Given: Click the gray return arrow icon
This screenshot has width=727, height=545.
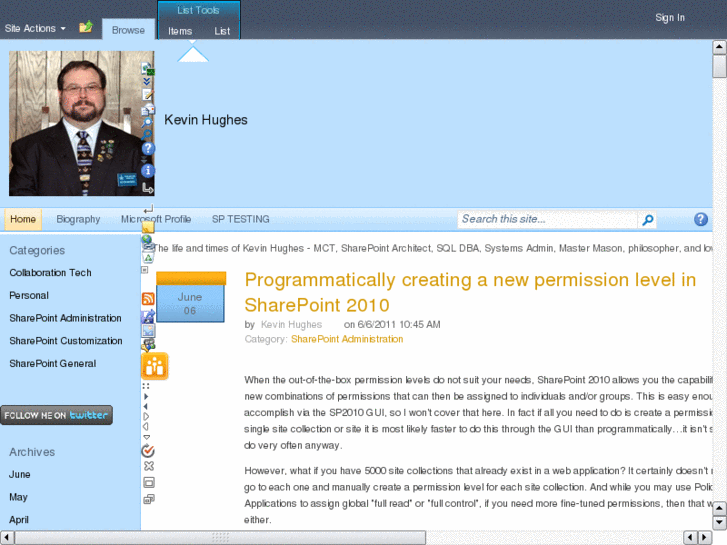Looking at the screenshot, I should (x=148, y=209).
